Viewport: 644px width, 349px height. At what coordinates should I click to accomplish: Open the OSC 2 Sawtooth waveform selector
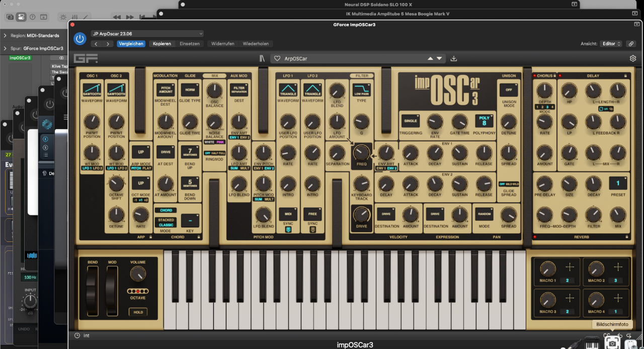(x=116, y=91)
